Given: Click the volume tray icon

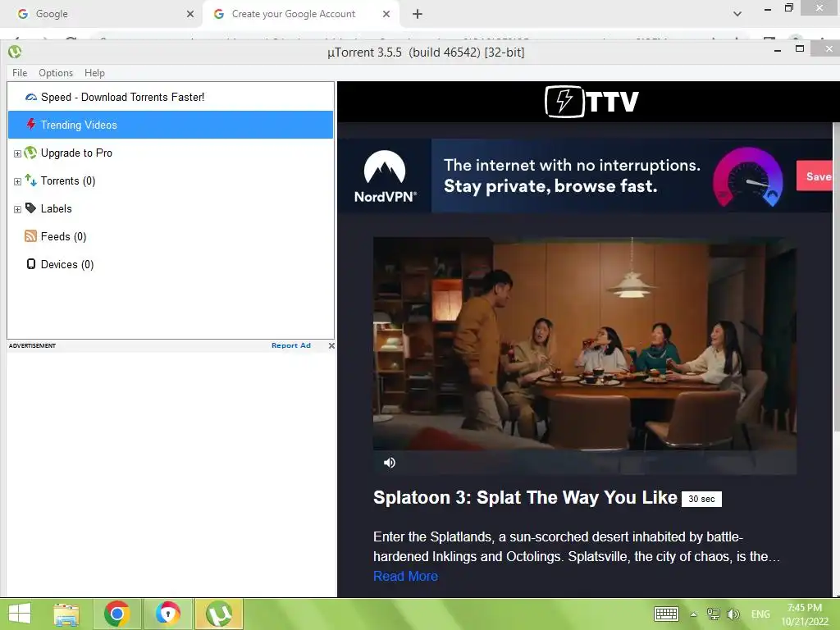Looking at the screenshot, I should (x=733, y=614).
